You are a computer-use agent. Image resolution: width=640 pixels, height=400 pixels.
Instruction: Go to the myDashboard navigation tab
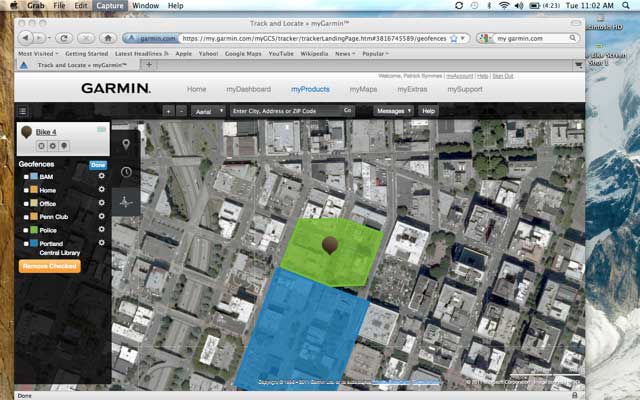point(249,89)
